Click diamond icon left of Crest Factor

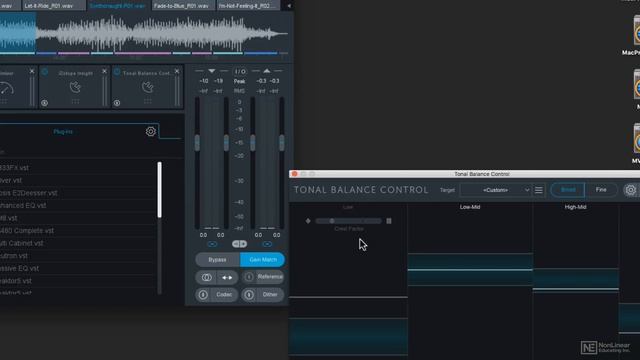[x=308, y=221]
